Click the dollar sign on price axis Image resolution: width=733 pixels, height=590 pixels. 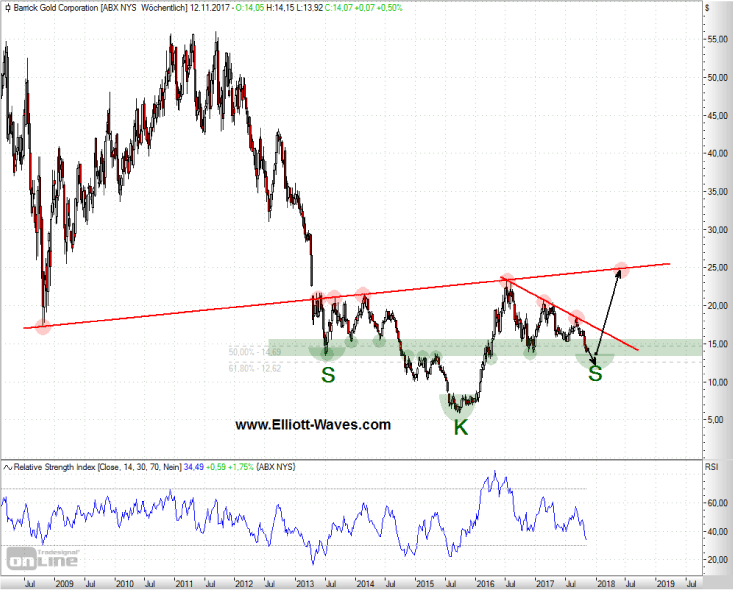707,7
